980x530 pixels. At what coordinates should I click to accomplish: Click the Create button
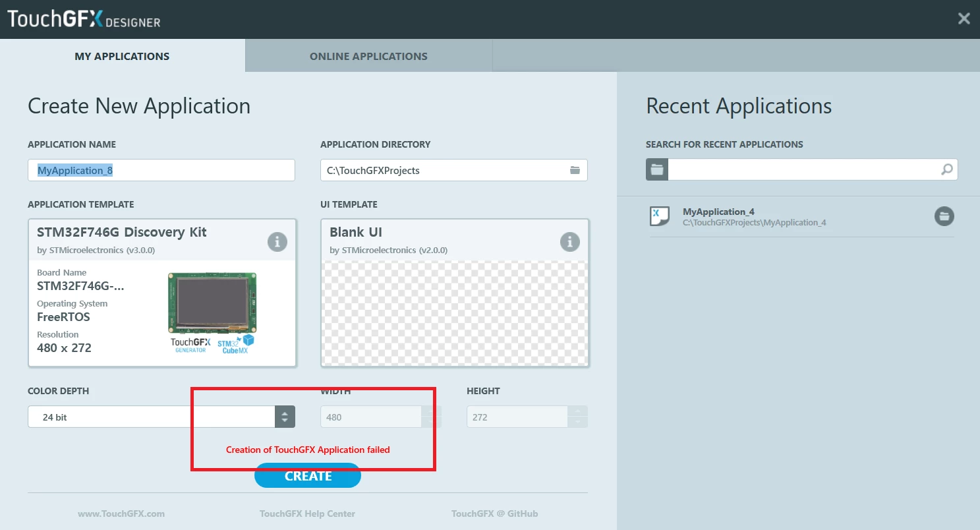pyautogui.click(x=308, y=475)
